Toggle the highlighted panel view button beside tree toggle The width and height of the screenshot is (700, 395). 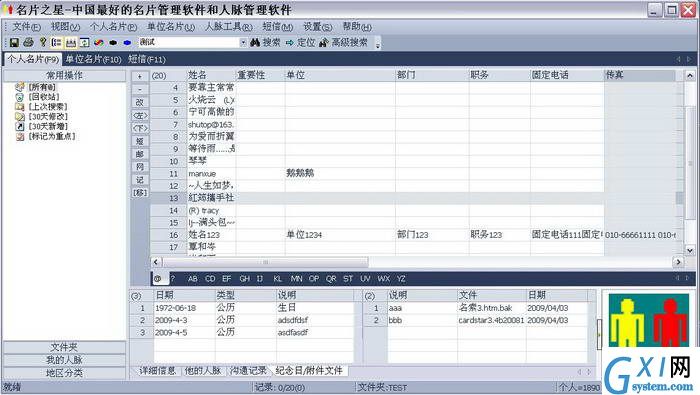pos(71,42)
